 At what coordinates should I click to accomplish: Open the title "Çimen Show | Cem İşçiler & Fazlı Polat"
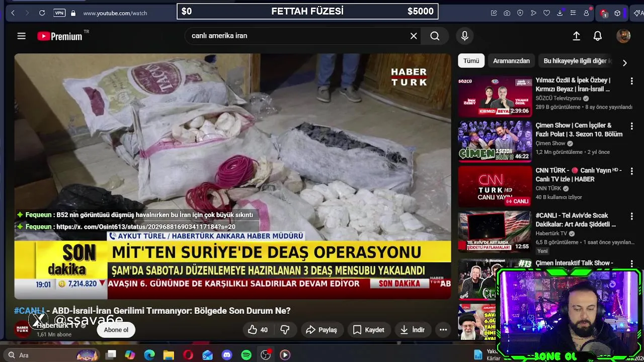[x=579, y=130]
